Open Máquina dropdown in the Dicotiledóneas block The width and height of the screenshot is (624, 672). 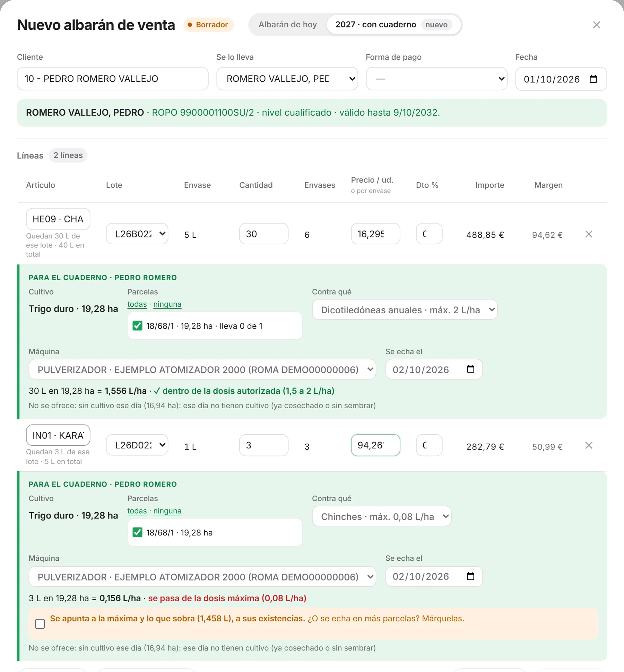pyautogui.click(x=202, y=369)
